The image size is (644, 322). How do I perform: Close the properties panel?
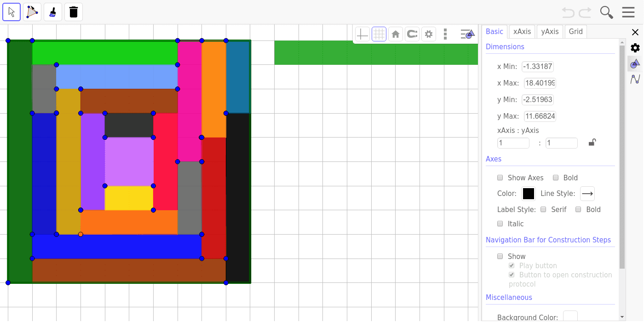pos(635,32)
